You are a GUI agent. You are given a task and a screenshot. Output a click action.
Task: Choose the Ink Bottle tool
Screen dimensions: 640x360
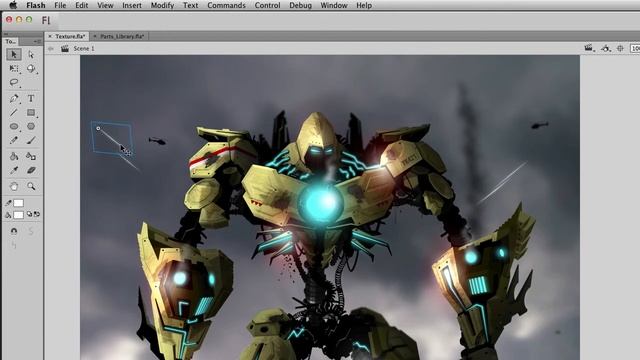tap(31, 156)
